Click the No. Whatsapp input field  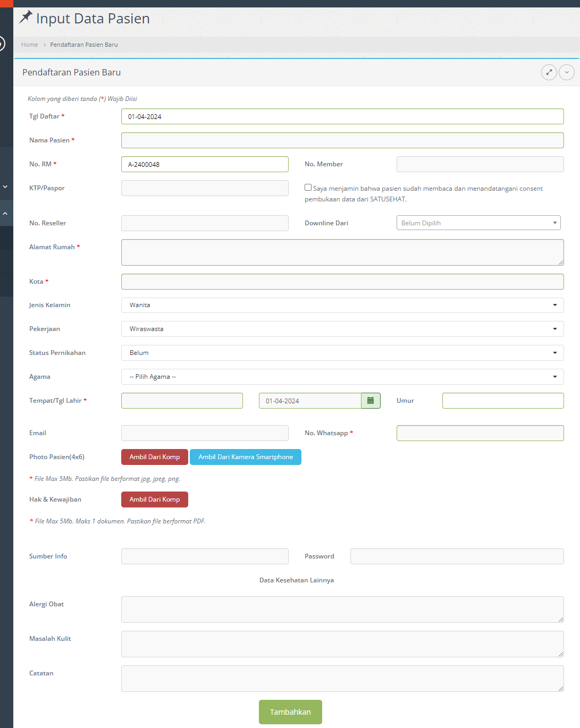tap(480, 433)
